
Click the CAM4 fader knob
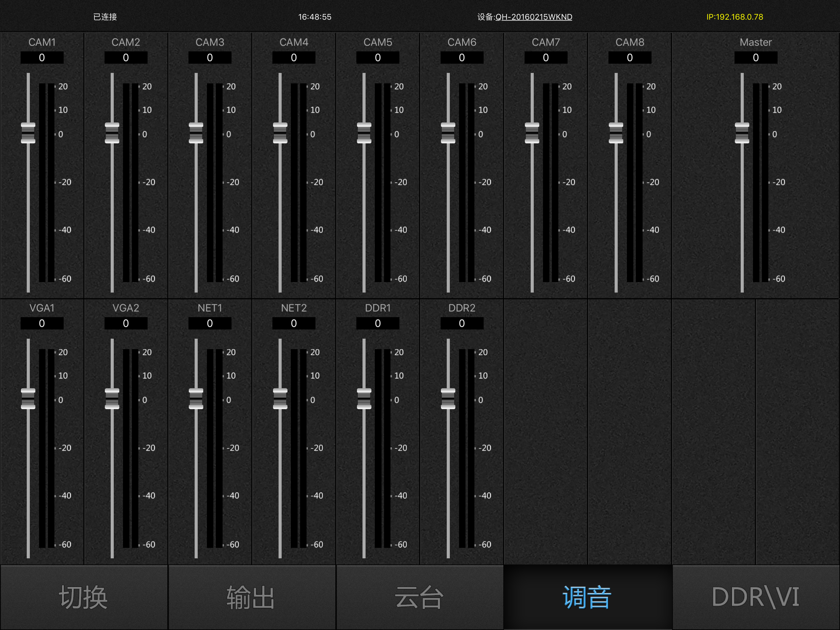click(280, 133)
